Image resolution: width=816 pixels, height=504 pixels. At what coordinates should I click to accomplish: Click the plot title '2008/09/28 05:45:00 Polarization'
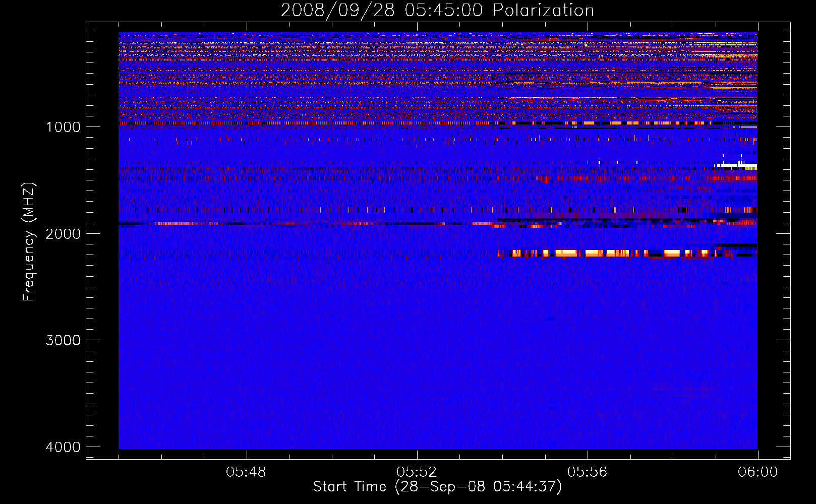pyautogui.click(x=437, y=10)
